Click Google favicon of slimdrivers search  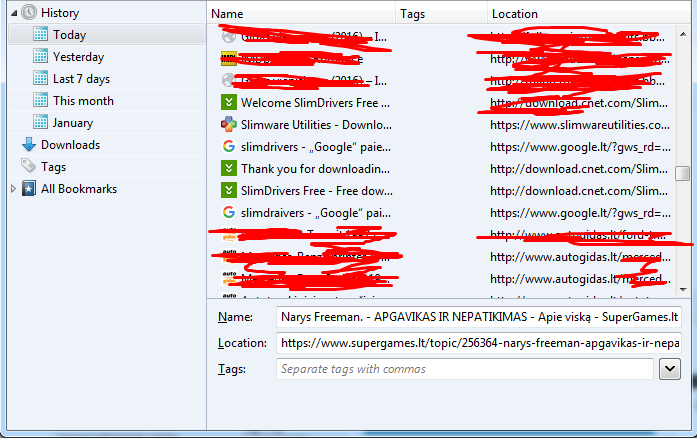click(x=228, y=146)
